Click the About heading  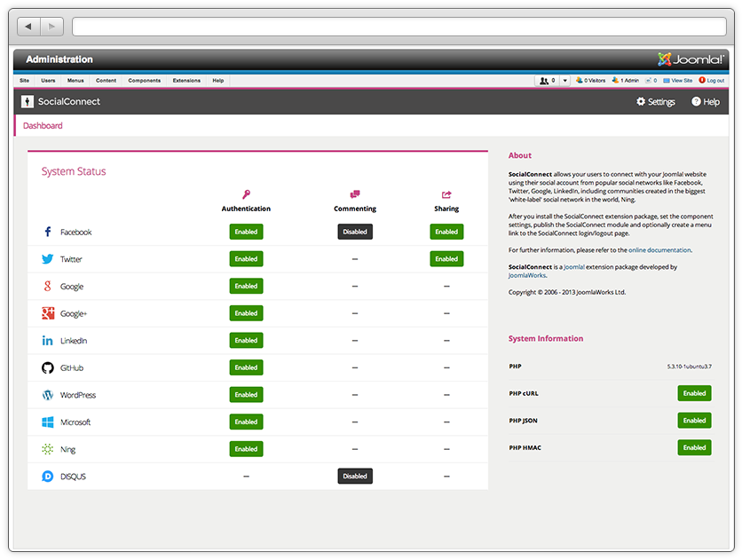point(519,155)
